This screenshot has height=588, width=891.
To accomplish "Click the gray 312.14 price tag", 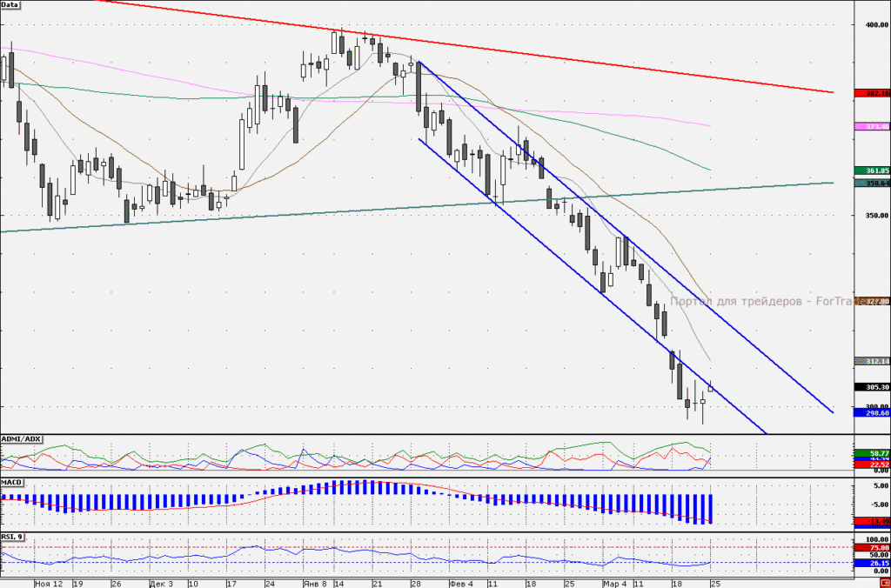I will pos(872,361).
